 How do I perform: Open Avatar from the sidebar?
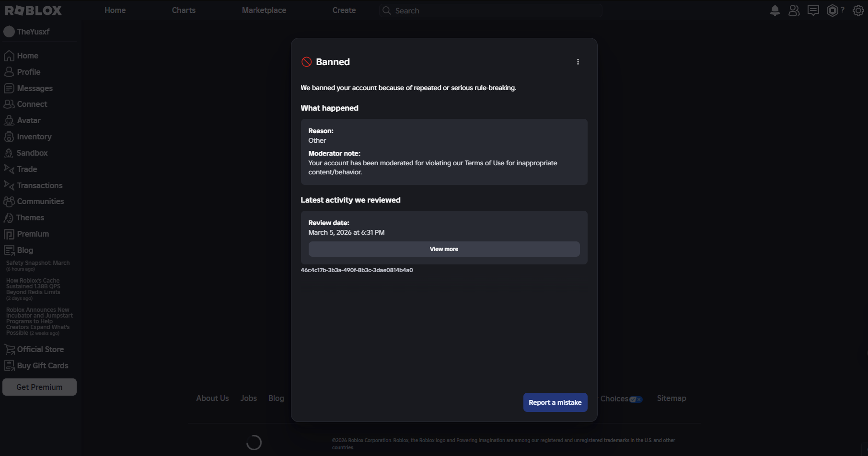(x=23, y=120)
